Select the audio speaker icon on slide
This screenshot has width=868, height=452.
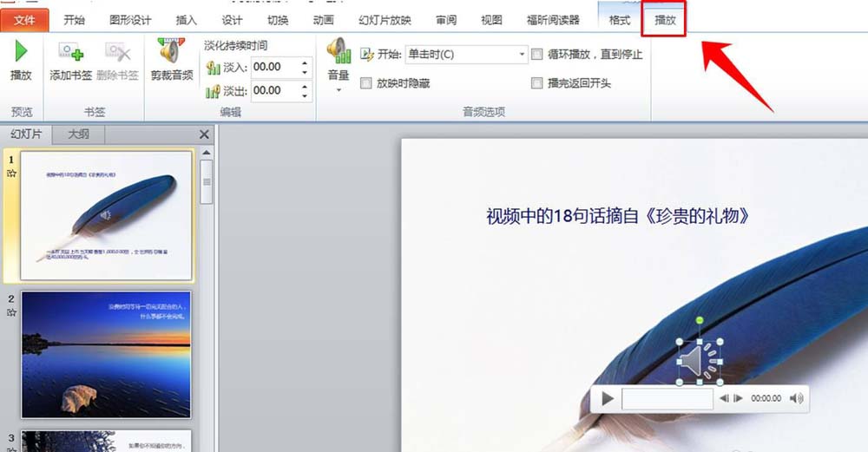700,362
